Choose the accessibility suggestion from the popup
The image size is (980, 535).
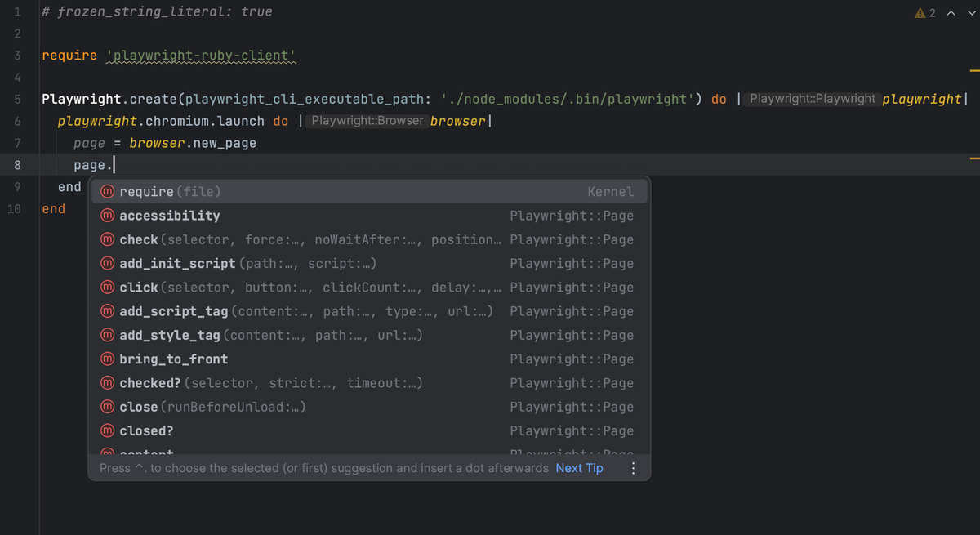click(x=169, y=216)
